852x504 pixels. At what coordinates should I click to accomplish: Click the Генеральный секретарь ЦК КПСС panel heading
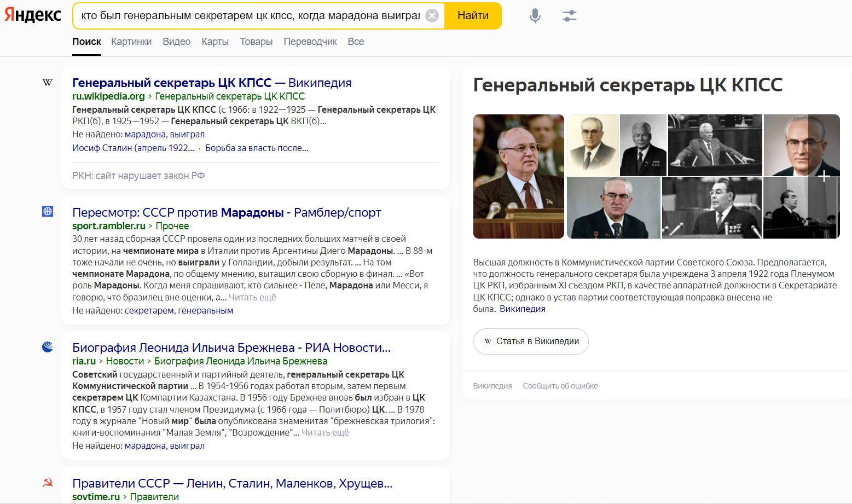[x=628, y=85]
